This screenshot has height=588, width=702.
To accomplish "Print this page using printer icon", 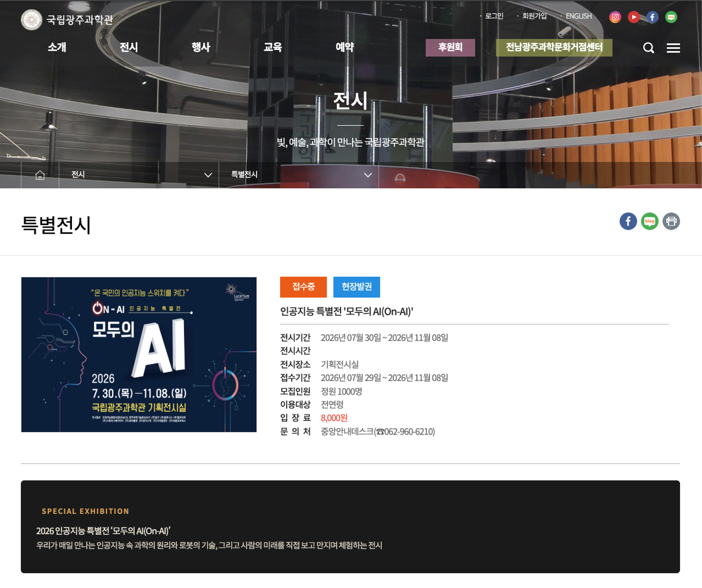I will point(671,221).
